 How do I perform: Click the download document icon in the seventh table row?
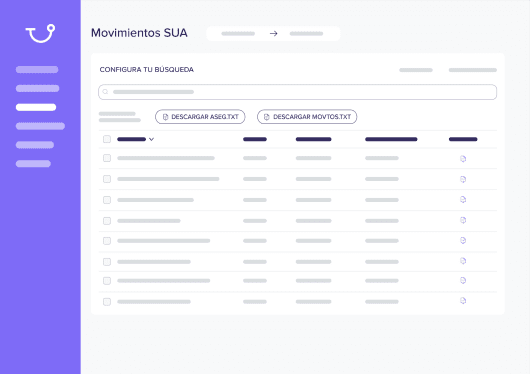click(x=463, y=281)
